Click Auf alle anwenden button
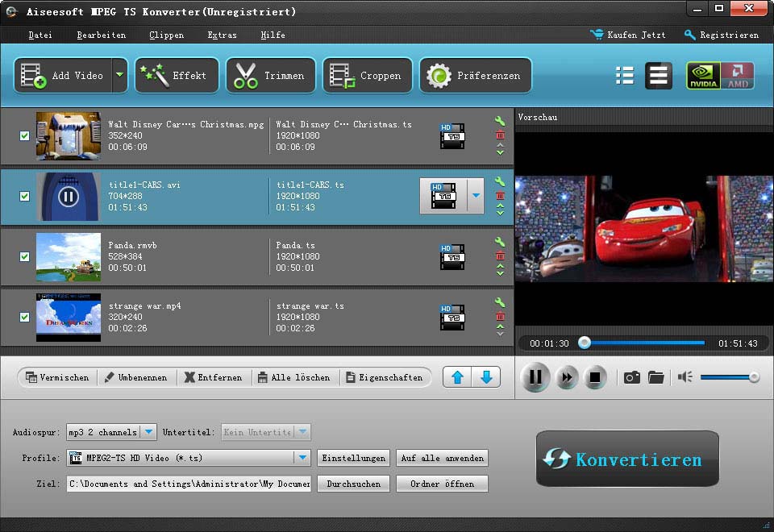This screenshot has width=774, height=532. [443, 458]
